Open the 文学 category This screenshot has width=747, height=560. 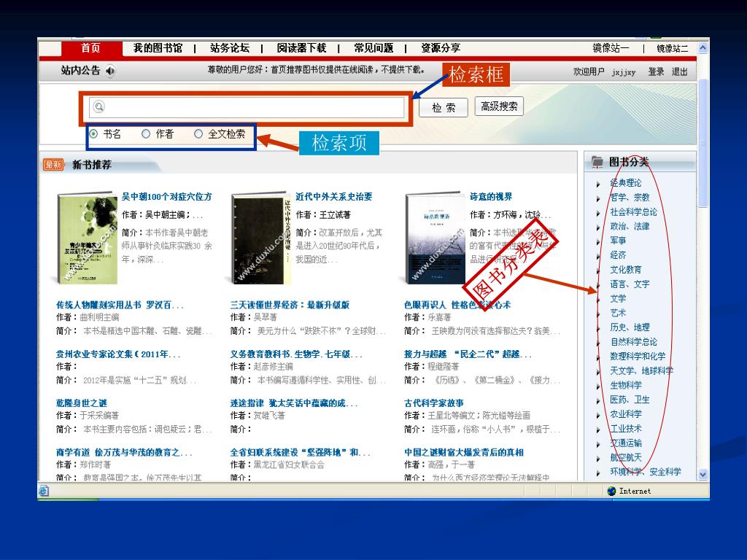pyautogui.click(x=618, y=298)
